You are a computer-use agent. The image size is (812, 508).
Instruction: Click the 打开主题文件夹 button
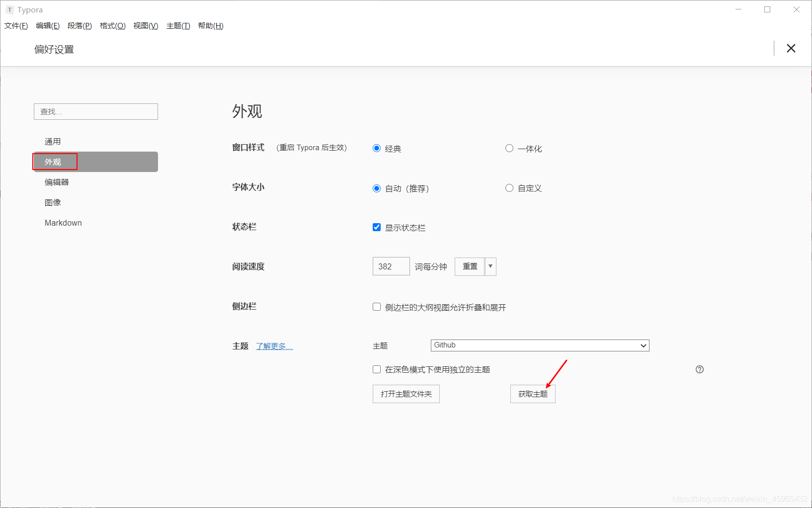[x=406, y=394]
